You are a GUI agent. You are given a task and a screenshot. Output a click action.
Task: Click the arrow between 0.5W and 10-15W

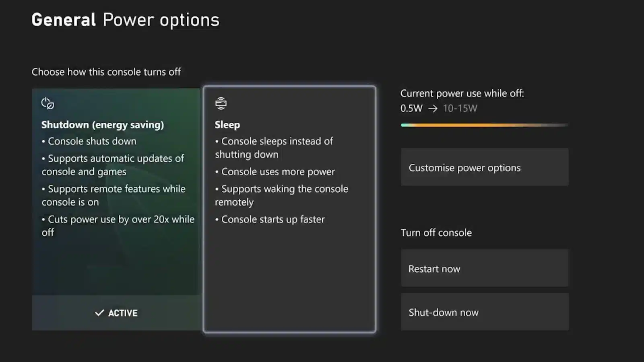pyautogui.click(x=433, y=108)
